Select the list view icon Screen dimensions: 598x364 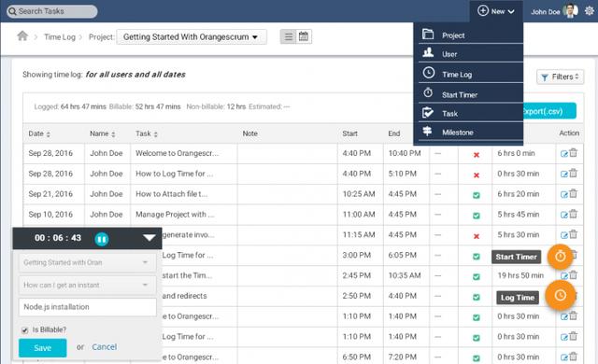click(289, 36)
